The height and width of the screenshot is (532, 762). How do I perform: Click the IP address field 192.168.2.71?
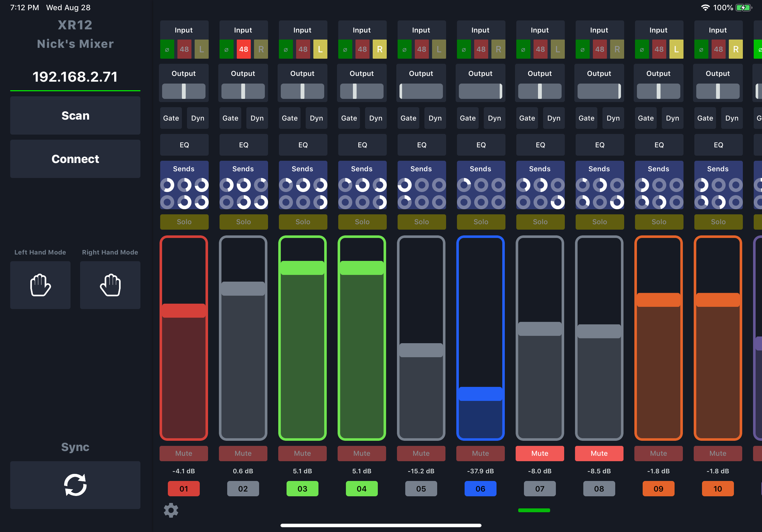(x=75, y=77)
